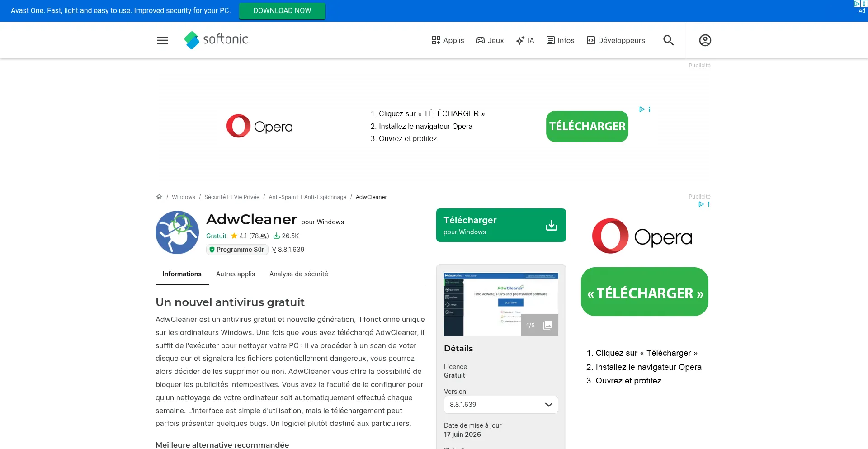Open the Applis menu

[x=448, y=40]
